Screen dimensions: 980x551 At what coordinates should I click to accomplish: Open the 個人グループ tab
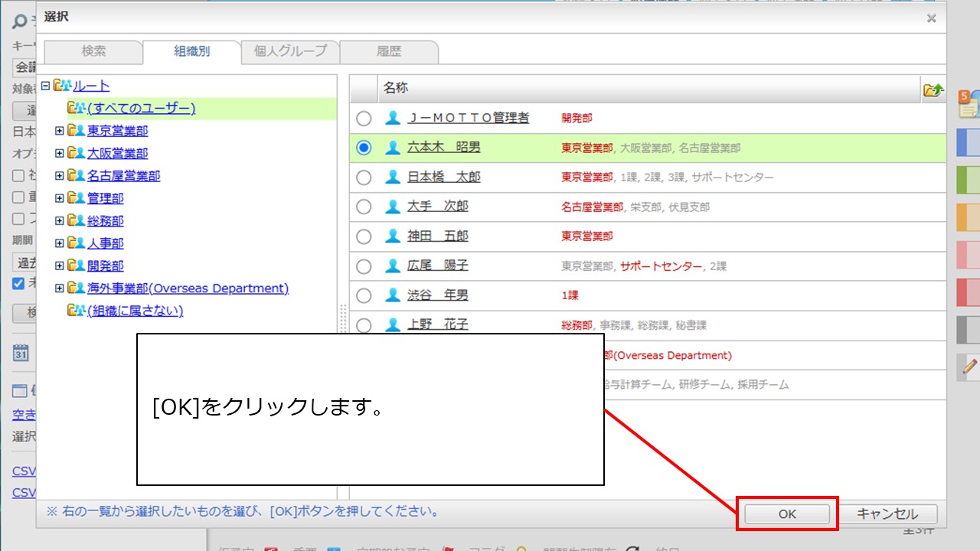coord(290,51)
